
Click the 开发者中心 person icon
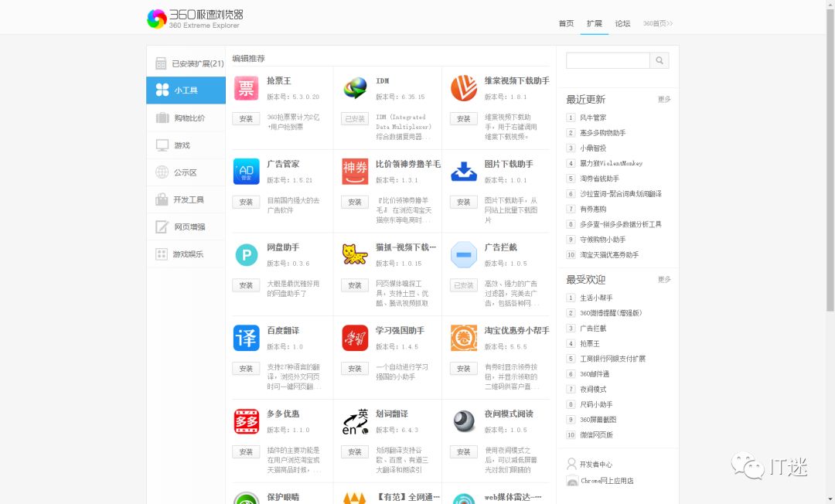click(x=572, y=464)
